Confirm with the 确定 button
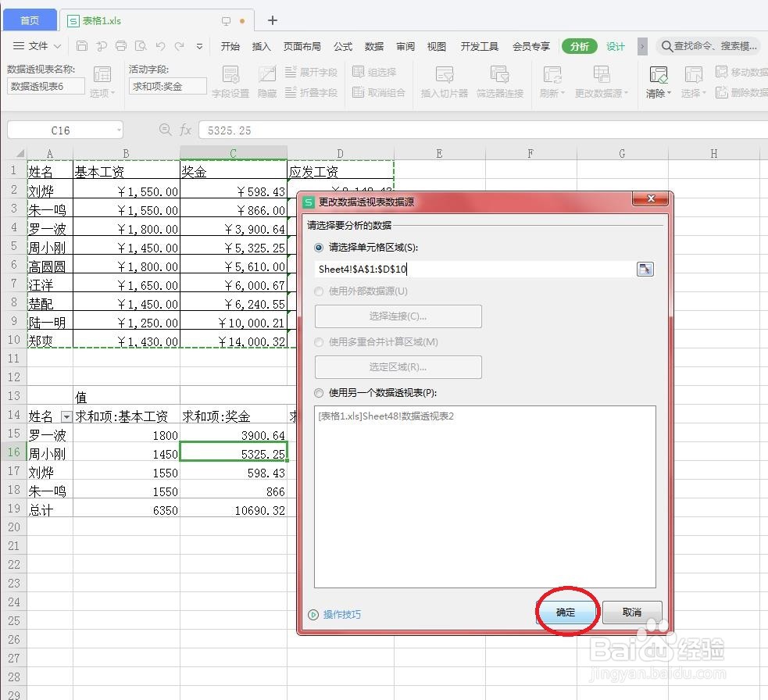This screenshot has width=768, height=700. click(x=566, y=612)
